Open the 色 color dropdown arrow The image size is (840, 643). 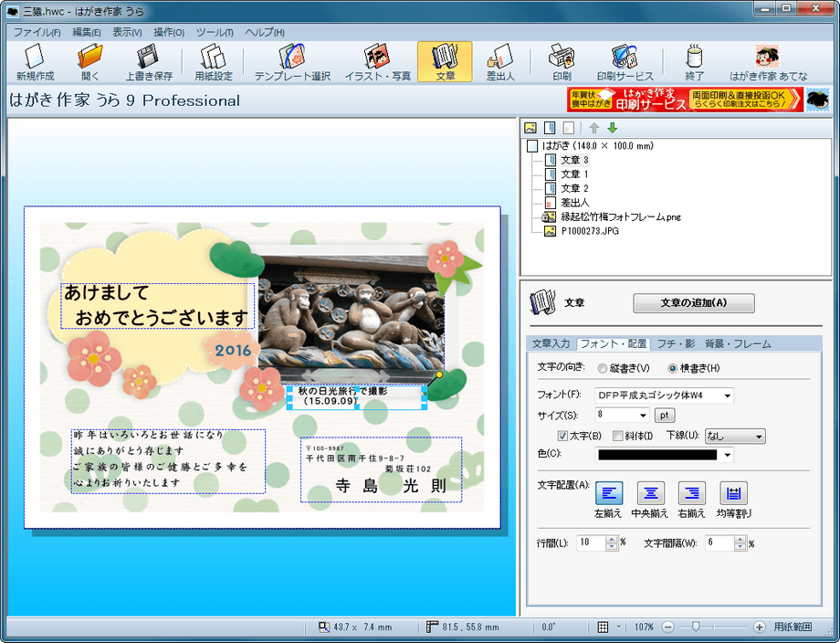727,455
